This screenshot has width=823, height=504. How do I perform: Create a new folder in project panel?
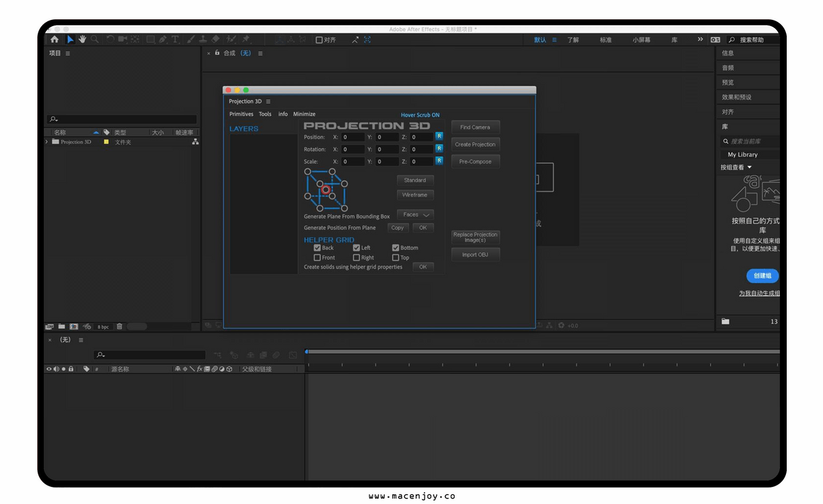coord(62,326)
